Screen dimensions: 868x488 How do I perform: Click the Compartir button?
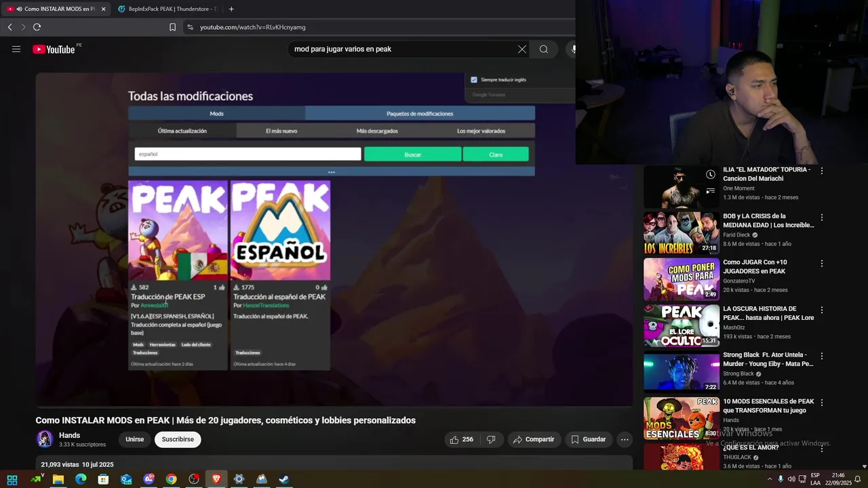(534, 439)
